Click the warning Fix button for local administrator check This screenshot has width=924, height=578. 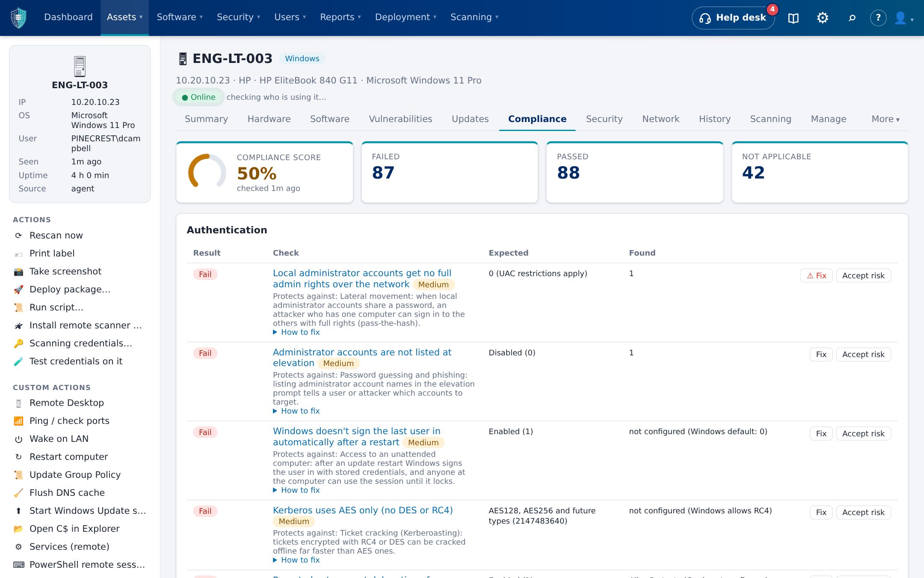click(x=816, y=276)
